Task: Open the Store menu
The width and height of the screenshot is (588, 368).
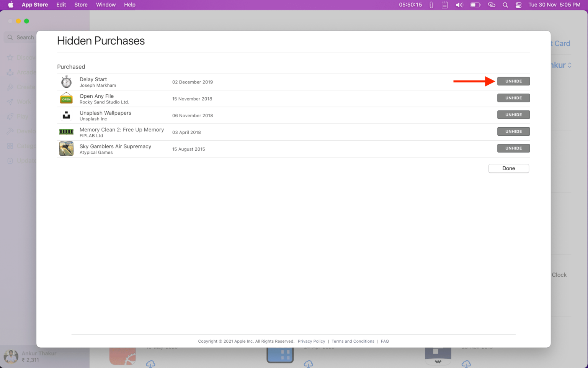Action: coord(81,5)
